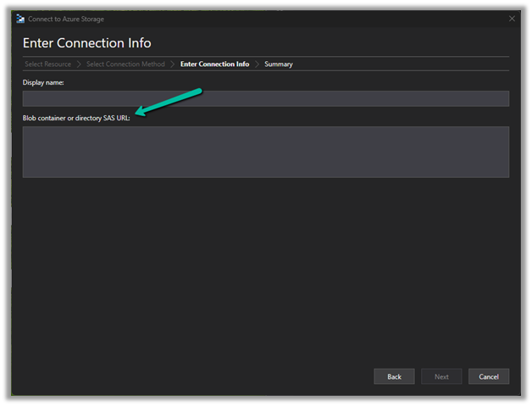Click the green arrow annotation

coord(168,101)
